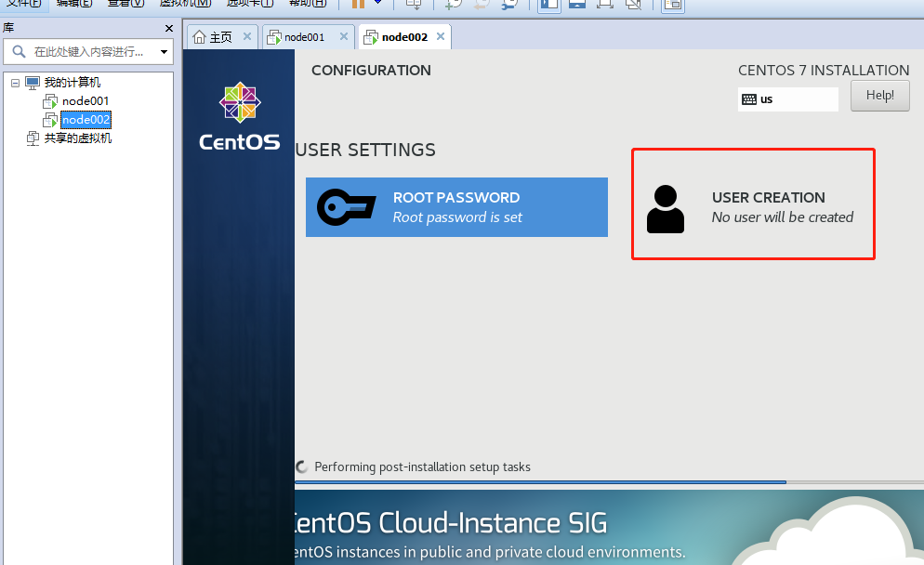Click the user silhouette icon
Image resolution: width=924 pixels, height=565 pixels.
point(665,208)
